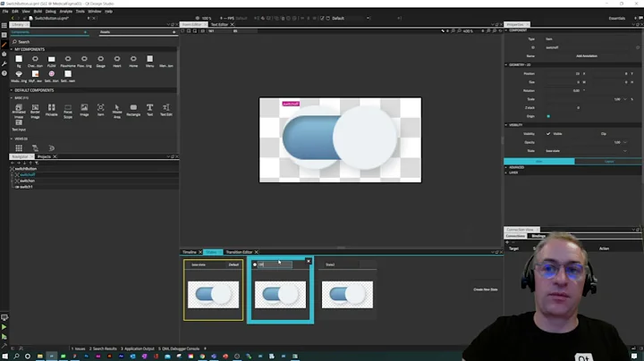Open the Help mode question icon
Image resolution: width=644 pixels, height=361 pixels.
[4, 73]
